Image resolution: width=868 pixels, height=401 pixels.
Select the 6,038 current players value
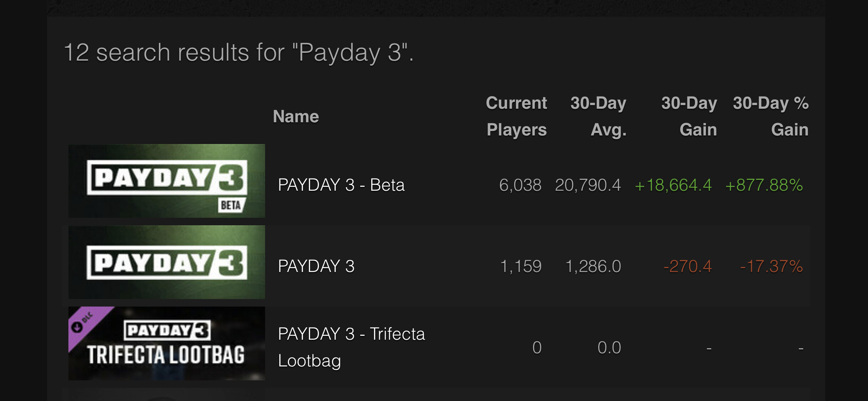(520, 185)
